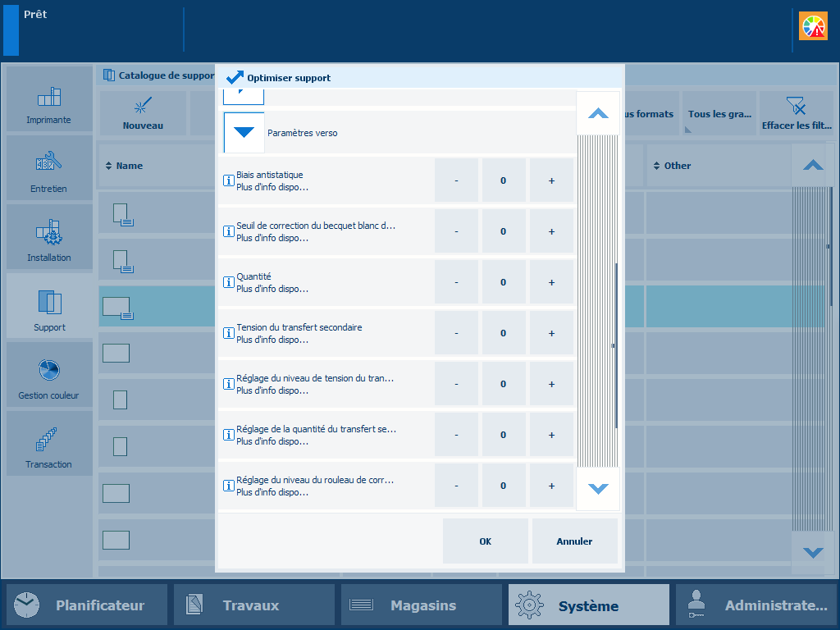
Task: Select the Entretien maintenance icon
Action: click(49, 169)
